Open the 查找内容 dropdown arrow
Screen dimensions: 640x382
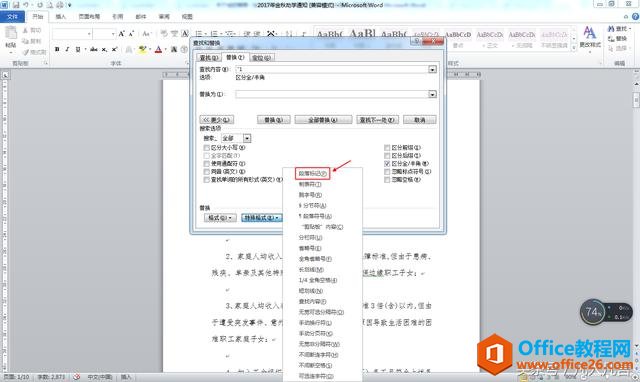point(433,69)
